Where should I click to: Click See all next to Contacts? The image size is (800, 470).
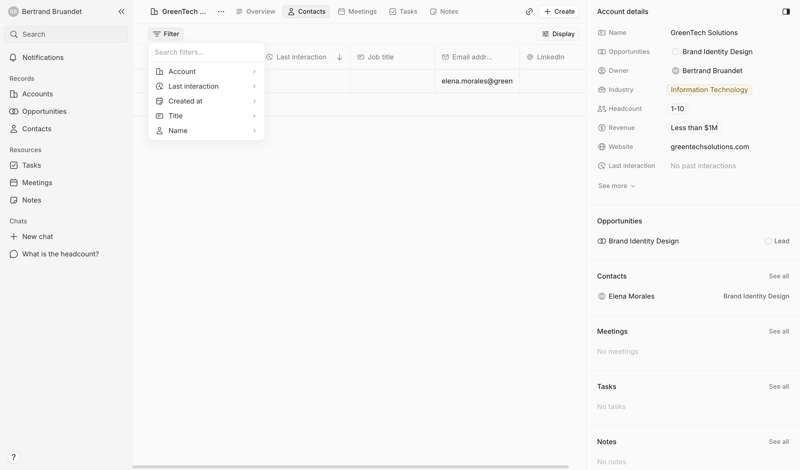click(779, 276)
